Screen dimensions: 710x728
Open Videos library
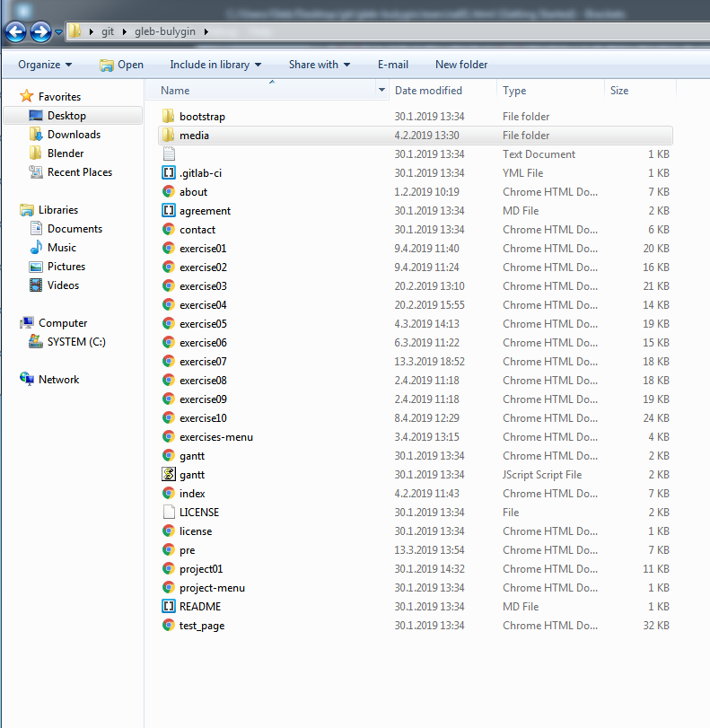63,285
